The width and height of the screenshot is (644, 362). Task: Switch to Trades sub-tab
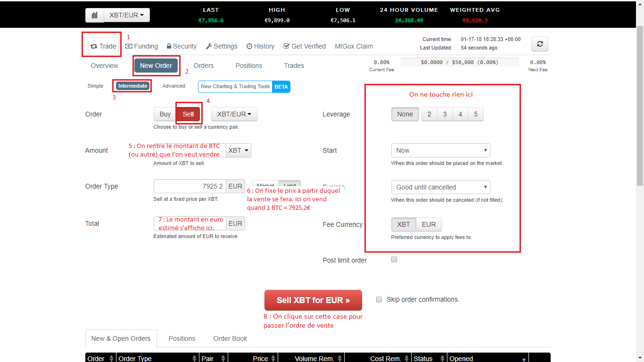[x=294, y=66]
